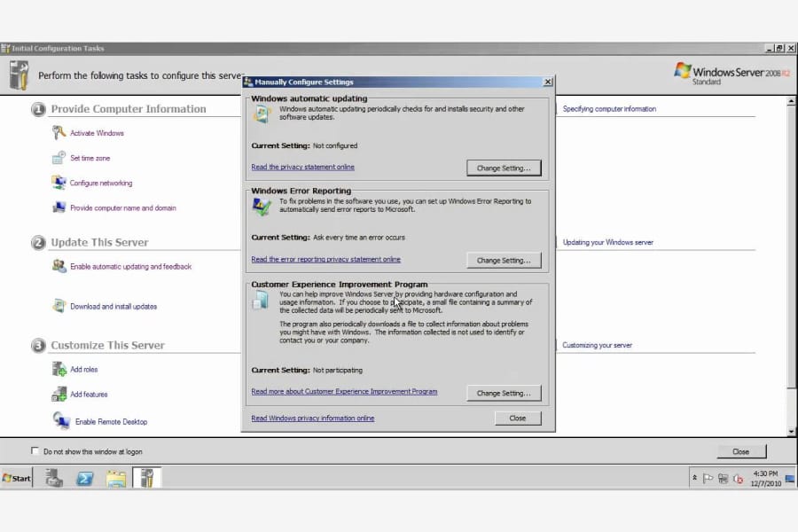
Task: Click the key icon beside Activate Windows
Action: [59, 132]
